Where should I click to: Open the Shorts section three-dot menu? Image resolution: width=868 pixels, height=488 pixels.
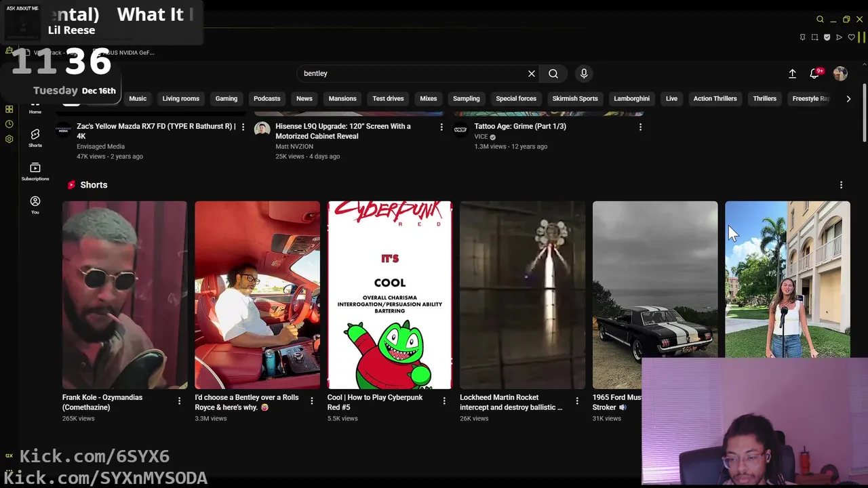click(x=841, y=185)
